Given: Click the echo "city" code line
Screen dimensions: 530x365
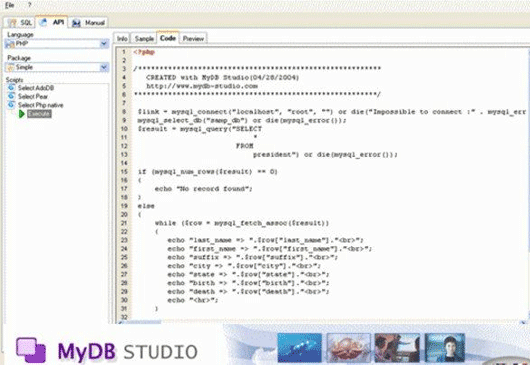Looking at the screenshot, I should [x=244, y=266].
